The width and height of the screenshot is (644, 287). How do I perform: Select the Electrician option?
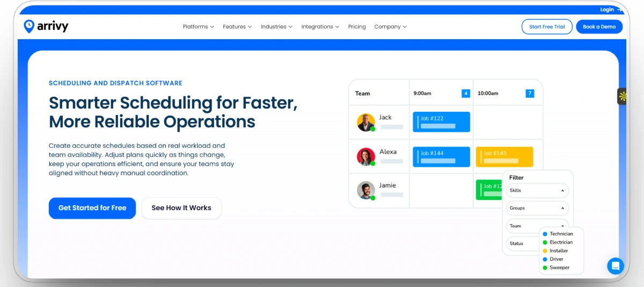558,242
